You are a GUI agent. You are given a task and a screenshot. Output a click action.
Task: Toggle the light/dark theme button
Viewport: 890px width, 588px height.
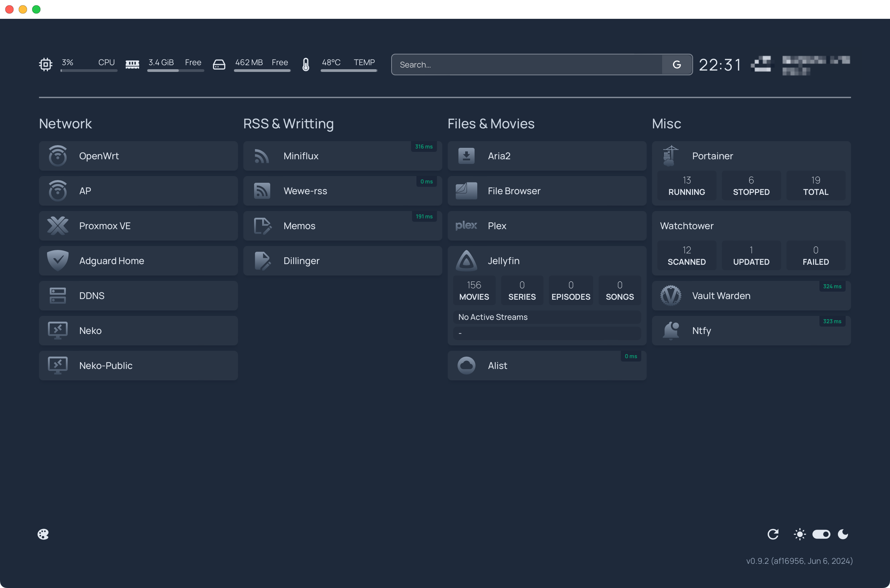[821, 534]
